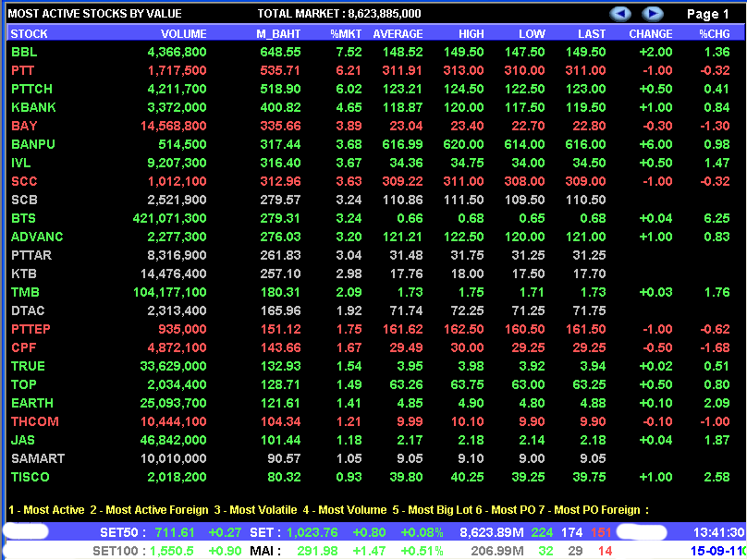Image resolution: width=747 pixels, height=560 pixels.
Task: Click the MOST ACTIVE STOCKS BY VALUE title
Action: [95, 14]
